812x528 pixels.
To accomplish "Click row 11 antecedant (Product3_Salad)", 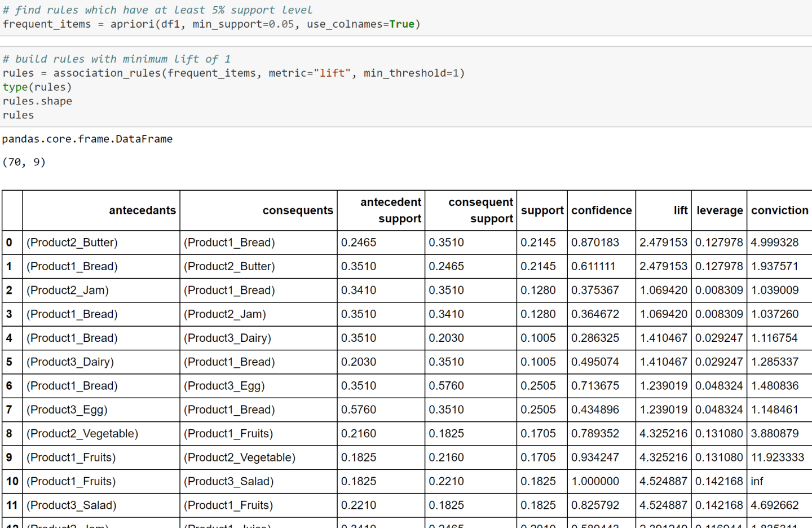I will pos(71,505).
